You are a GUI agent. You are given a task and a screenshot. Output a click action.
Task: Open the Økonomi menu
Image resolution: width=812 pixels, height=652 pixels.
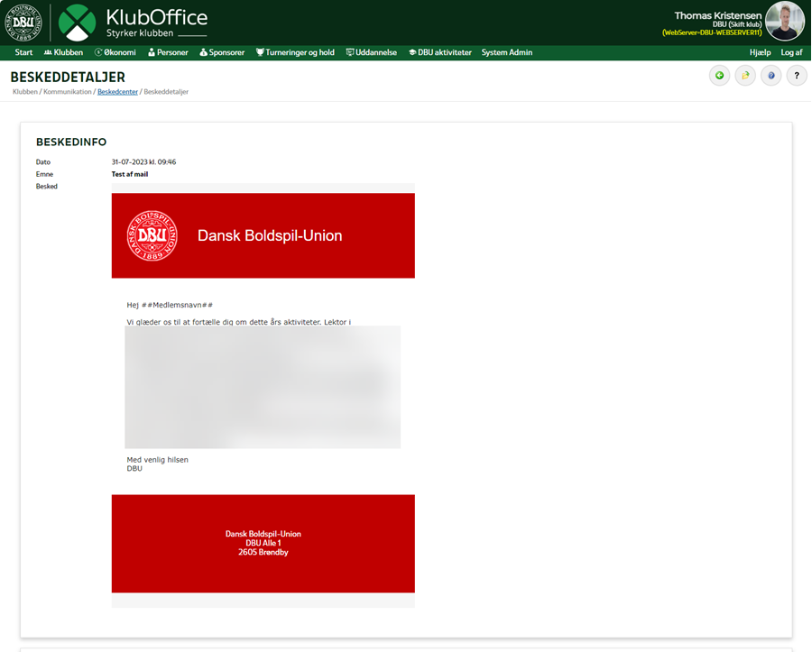coord(115,52)
